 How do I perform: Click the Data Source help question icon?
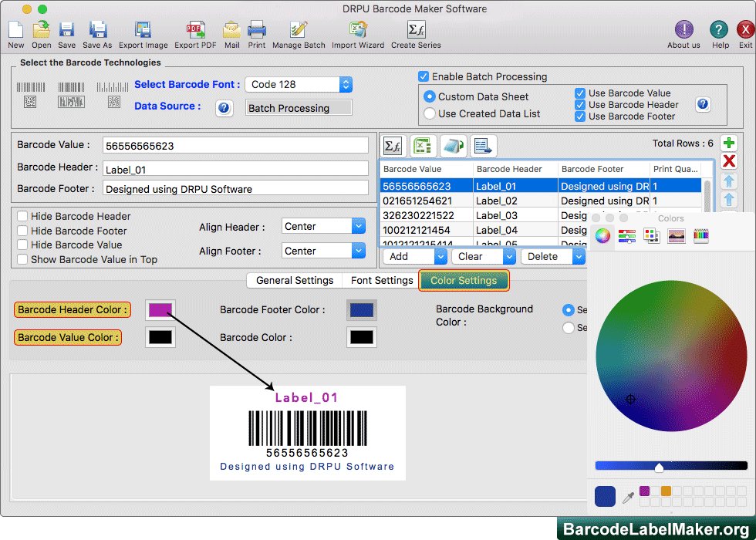(x=224, y=107)
